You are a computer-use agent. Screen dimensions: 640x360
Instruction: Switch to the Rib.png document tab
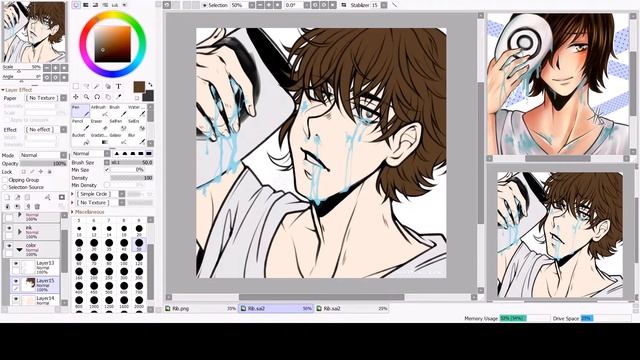coord(201,309)
